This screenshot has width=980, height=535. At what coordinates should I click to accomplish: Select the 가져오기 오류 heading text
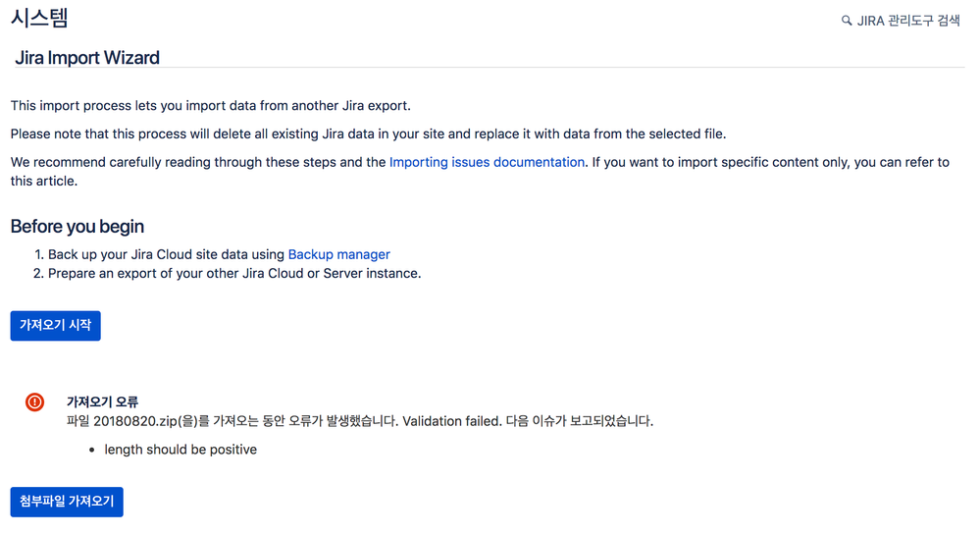click(102, 401)
